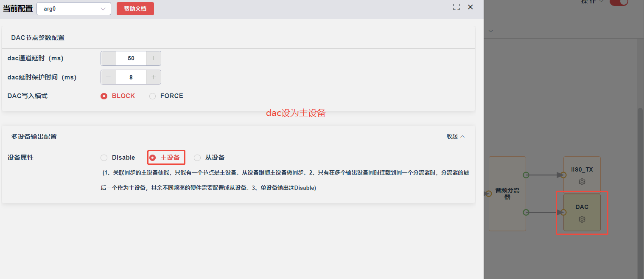
Task: Toggle fullscreen for the config panel
Action: click(x=456, y=7)
